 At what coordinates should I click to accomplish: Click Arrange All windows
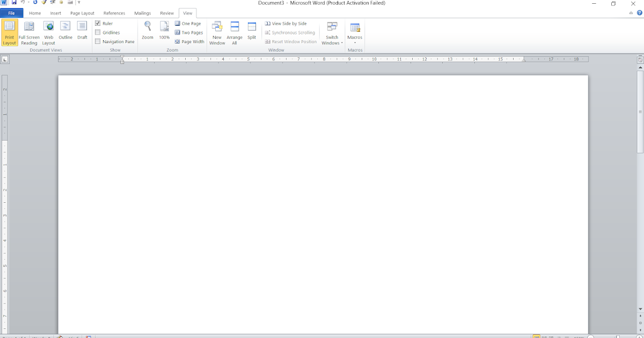click(x=235, y=33)
